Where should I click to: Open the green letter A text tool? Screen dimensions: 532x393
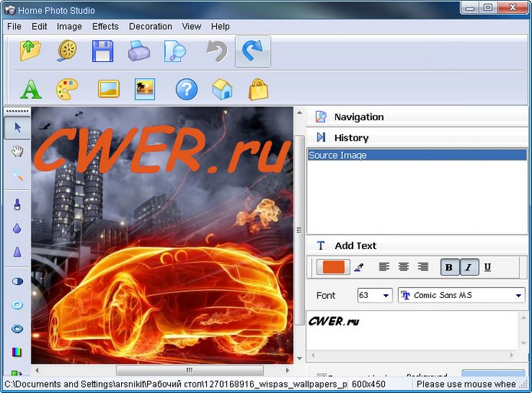(x=31, y=90)
